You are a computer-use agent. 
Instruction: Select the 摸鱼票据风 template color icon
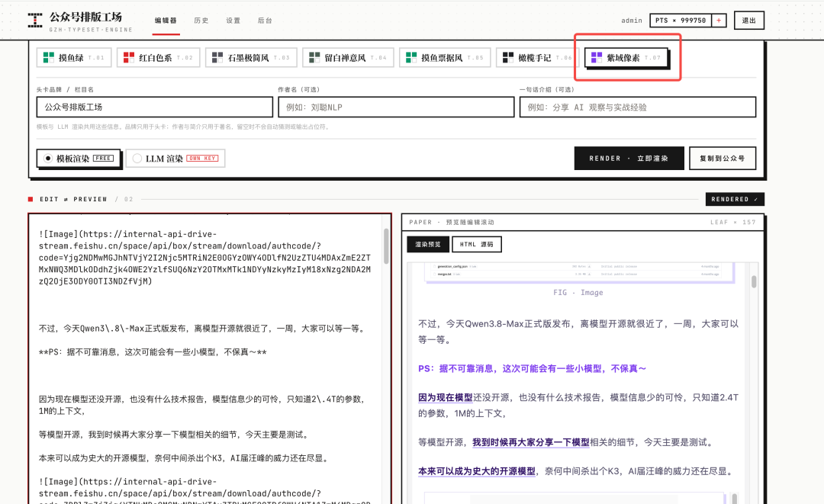point(411,58)
